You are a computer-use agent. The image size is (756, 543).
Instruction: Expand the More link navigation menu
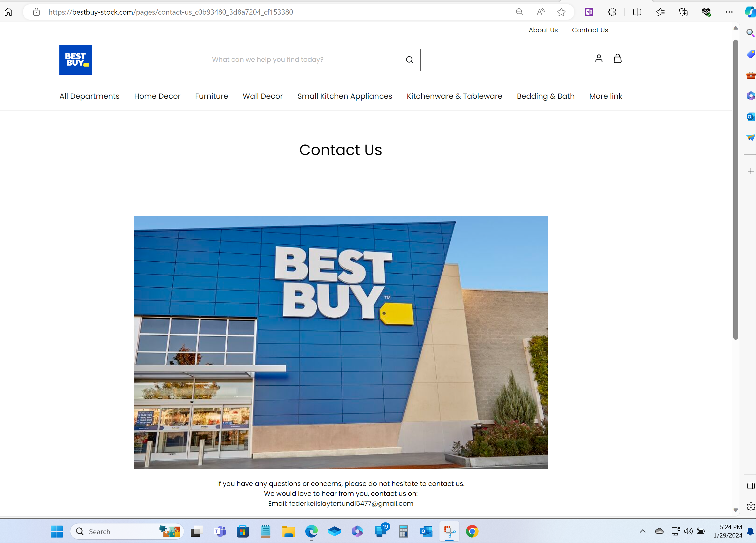[605, 96]
